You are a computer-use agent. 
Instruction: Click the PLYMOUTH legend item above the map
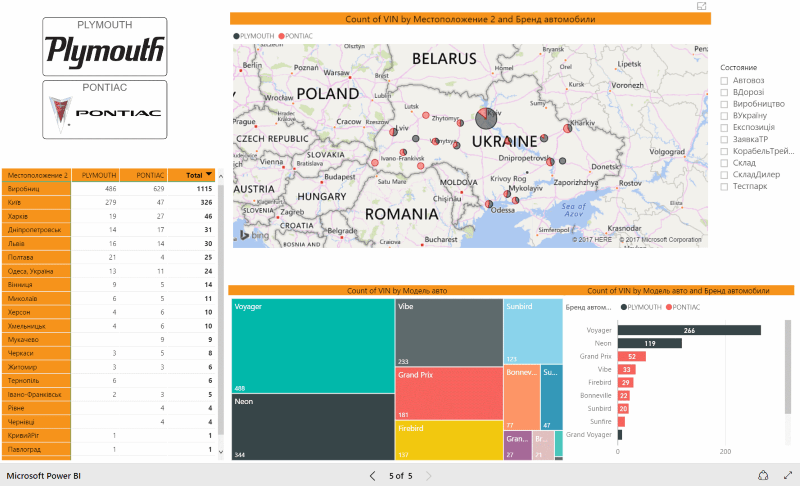tap(254, 36)
